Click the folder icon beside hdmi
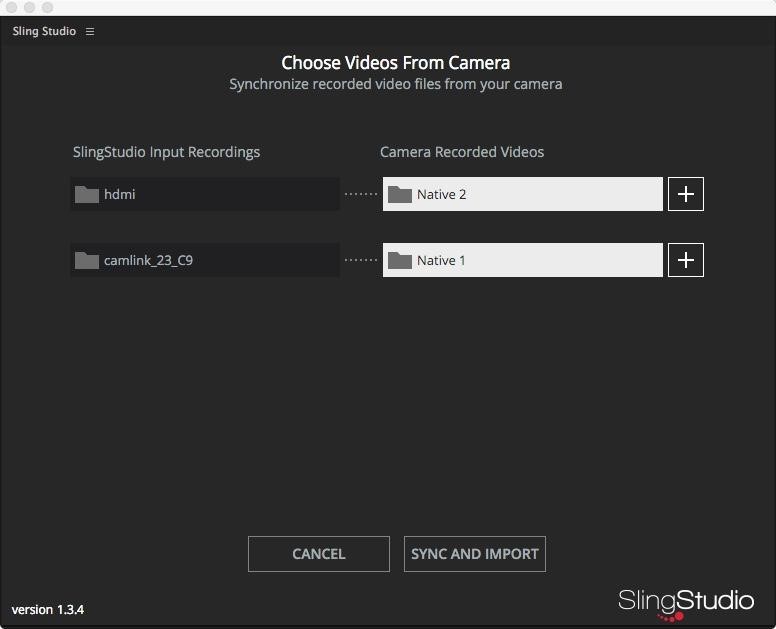 point(87,194)
